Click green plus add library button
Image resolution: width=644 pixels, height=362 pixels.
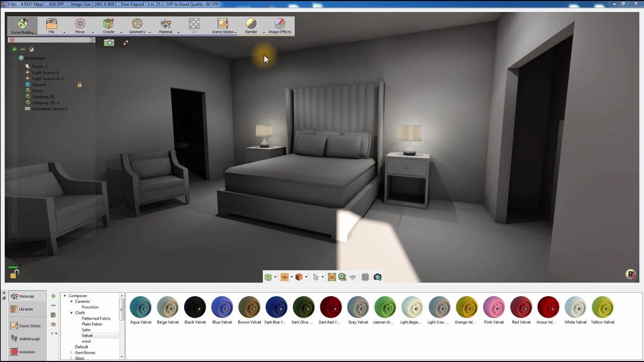[x=53, y=296]
